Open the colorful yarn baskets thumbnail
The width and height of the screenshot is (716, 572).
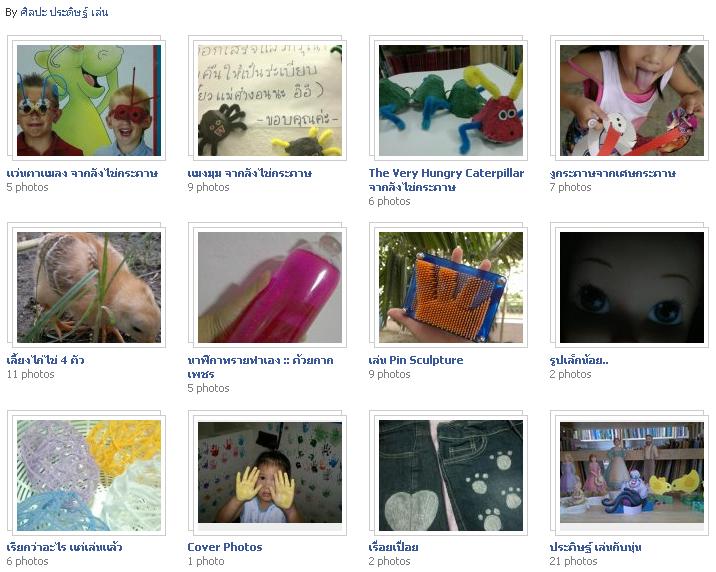click(89, 475)
